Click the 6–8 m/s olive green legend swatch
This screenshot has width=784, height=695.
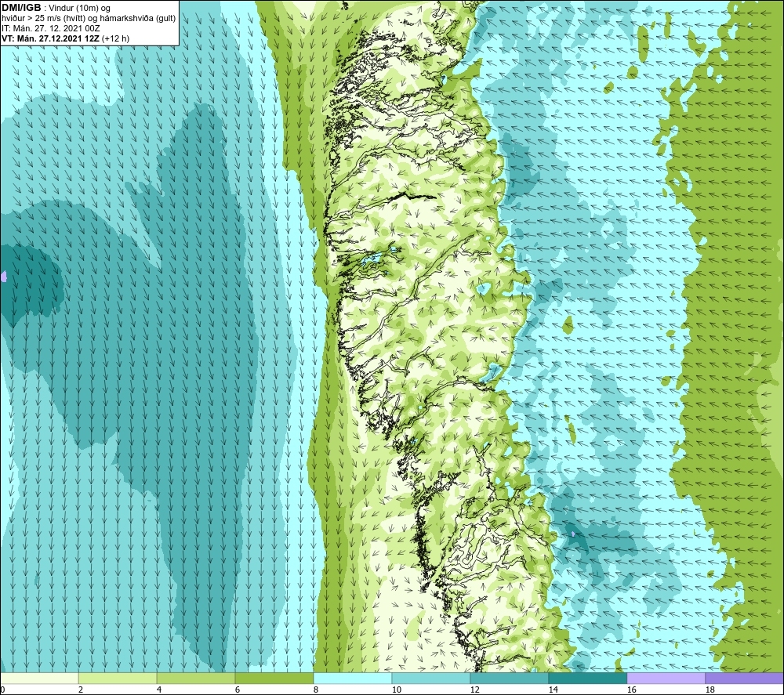click(274, 678)
